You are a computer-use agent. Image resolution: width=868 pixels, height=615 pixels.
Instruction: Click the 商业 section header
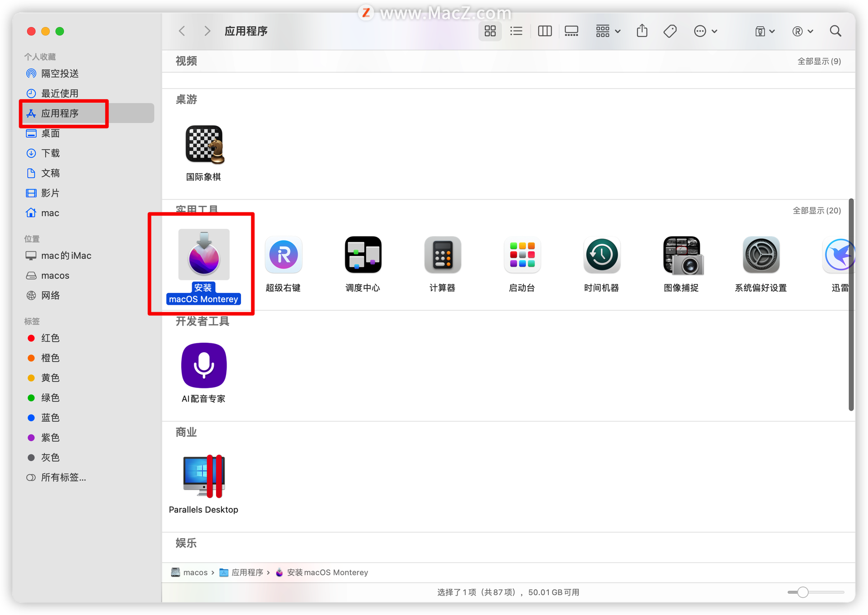[186, 432]
